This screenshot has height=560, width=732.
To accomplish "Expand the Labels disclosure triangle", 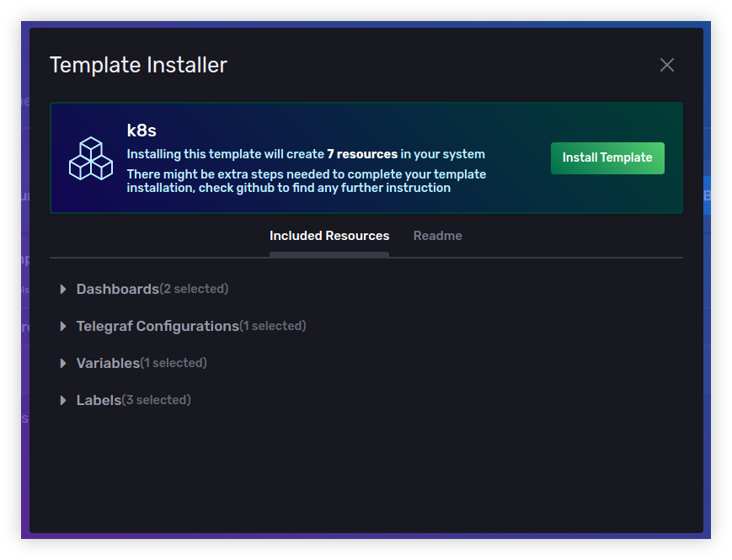I will coord(63,400).
